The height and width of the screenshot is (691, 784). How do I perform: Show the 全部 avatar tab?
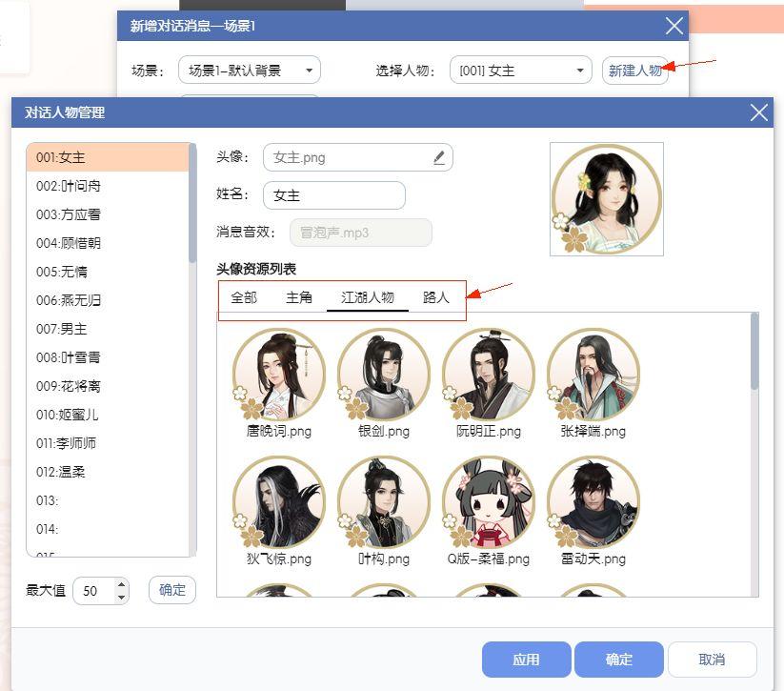point(244,297)
